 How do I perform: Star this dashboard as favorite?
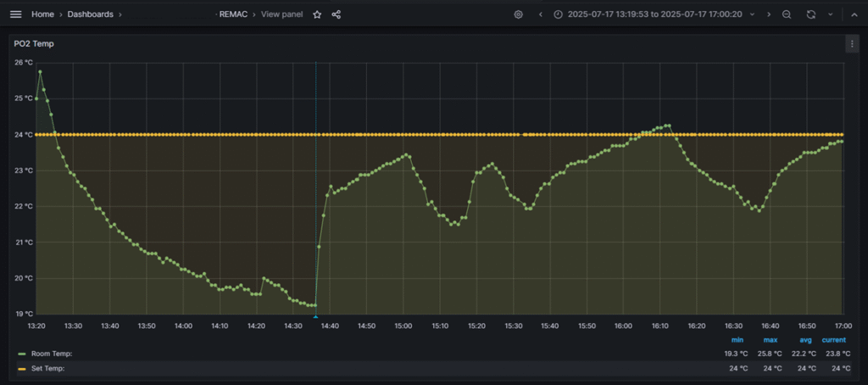[x=317, y=14]
